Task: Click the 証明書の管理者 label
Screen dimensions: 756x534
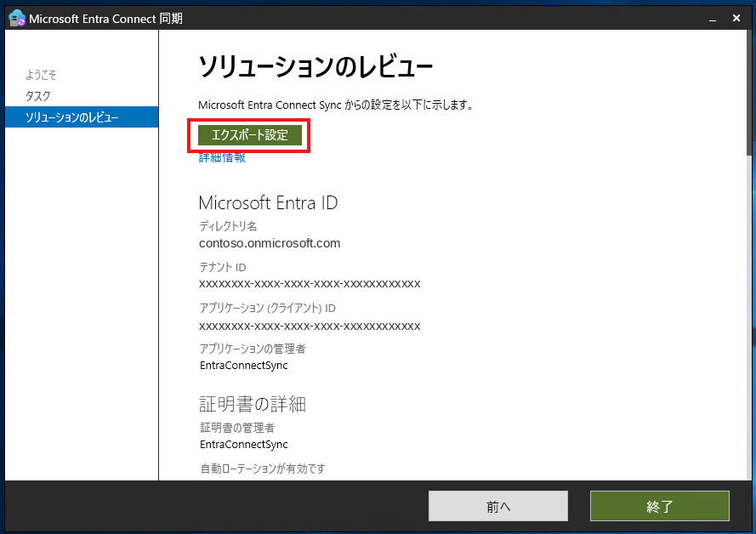Action: pos(237,428)
